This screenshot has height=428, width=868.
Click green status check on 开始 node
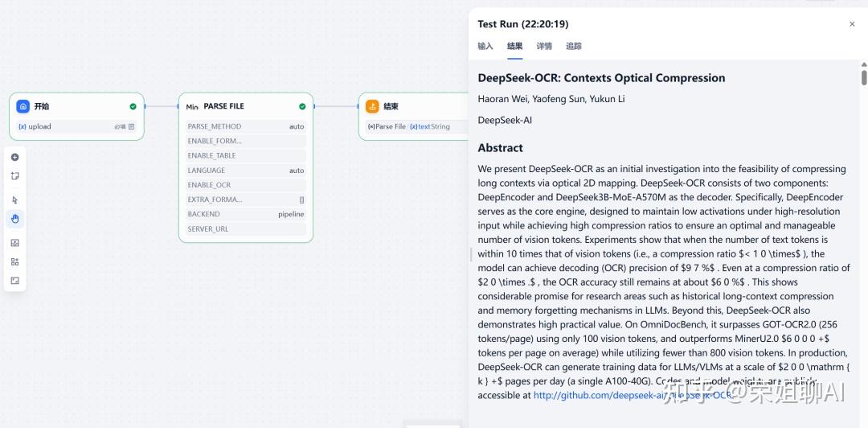click(x=133, y=106)
